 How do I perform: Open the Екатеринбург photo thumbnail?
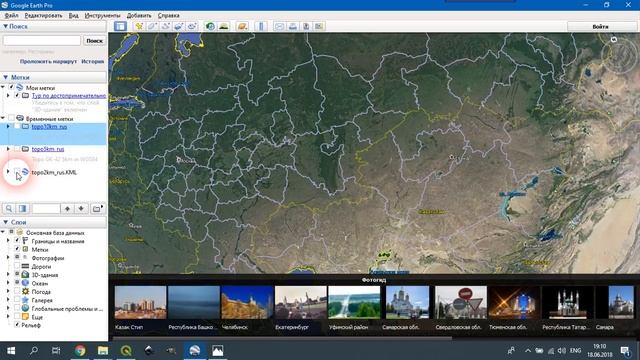(300, 302)
